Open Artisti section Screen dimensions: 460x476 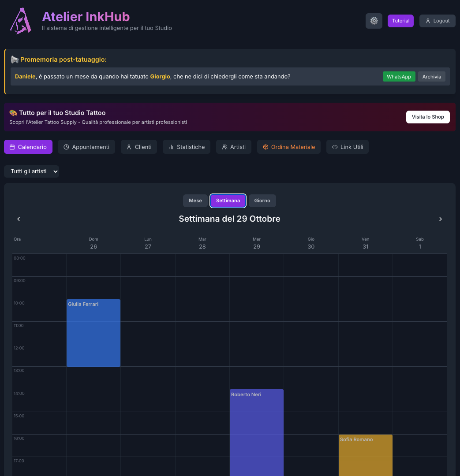pyautogui.click(x=234, y=147)
